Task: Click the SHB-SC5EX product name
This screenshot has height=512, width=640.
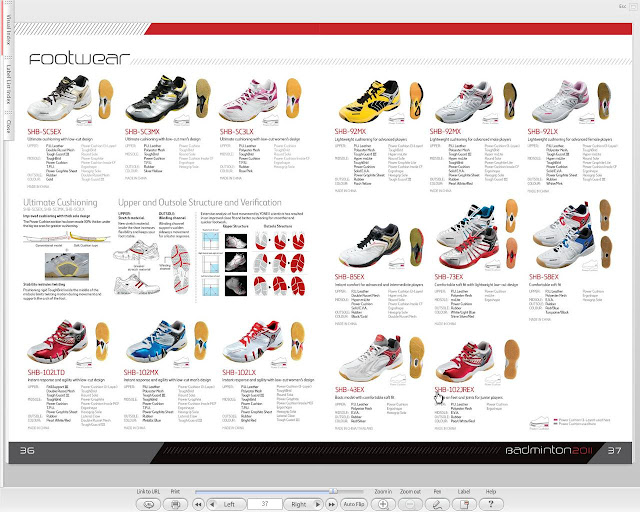Action: [x=44, y=132]
